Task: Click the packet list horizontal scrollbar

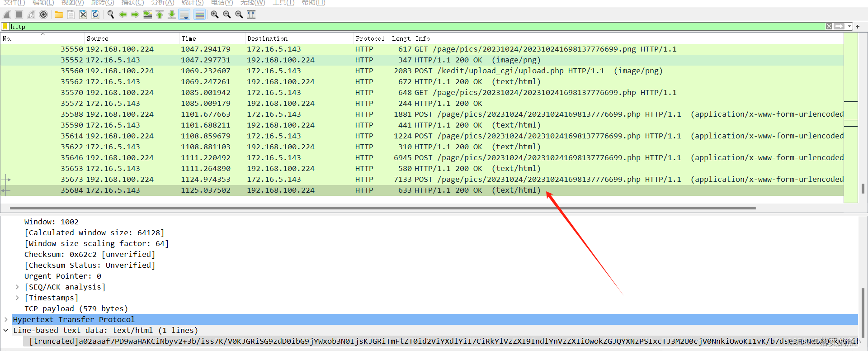Action: [383, 208]
